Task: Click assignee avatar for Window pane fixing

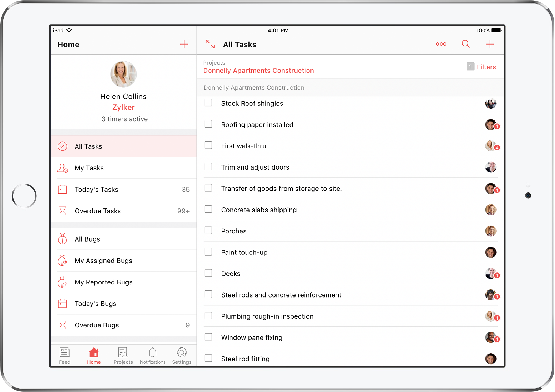Action: [x=491, y=337]
